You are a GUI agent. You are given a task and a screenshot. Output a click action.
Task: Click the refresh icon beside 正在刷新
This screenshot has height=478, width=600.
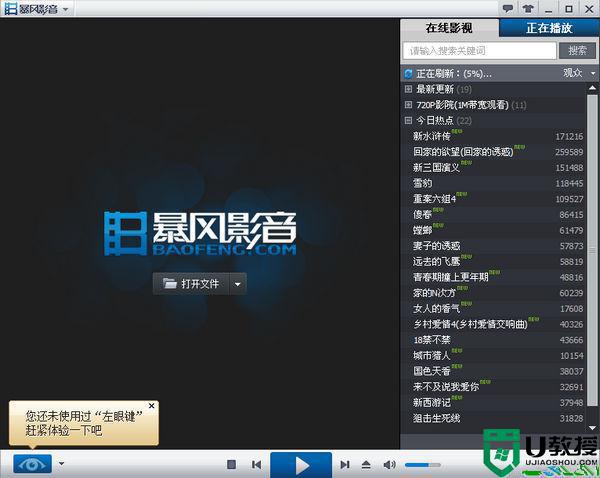409,73
